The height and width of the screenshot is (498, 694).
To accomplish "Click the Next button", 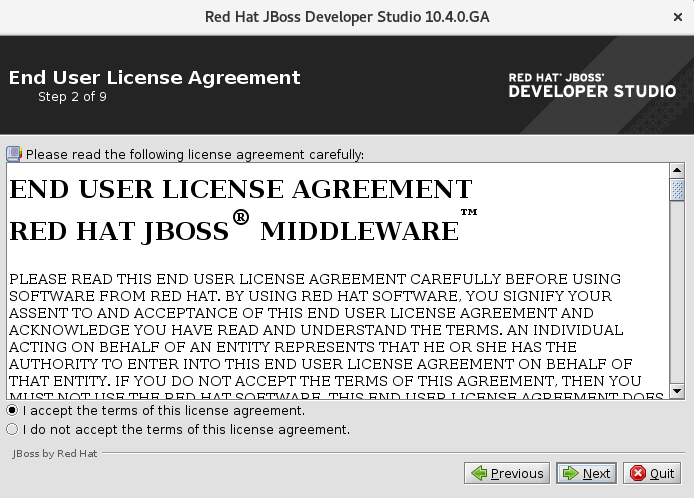I will [x=586, y=473].
